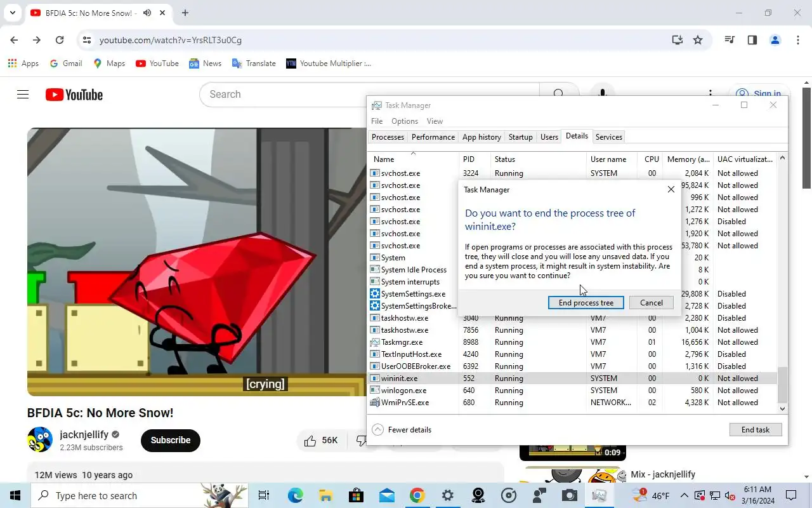Select WmiPrvSE.exe in the process list
The image size is (812, 508).
tap(572, 403)
